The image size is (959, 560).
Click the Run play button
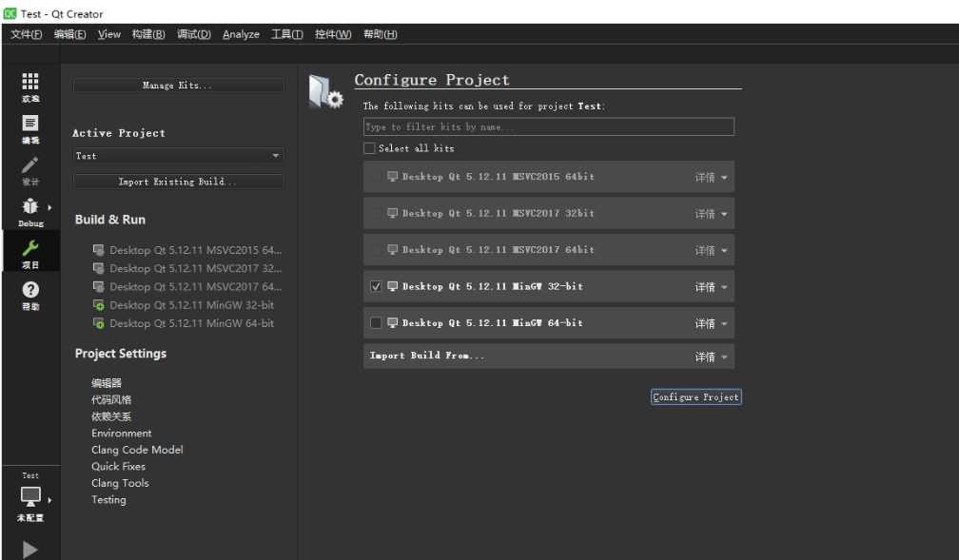click(30, 549)
